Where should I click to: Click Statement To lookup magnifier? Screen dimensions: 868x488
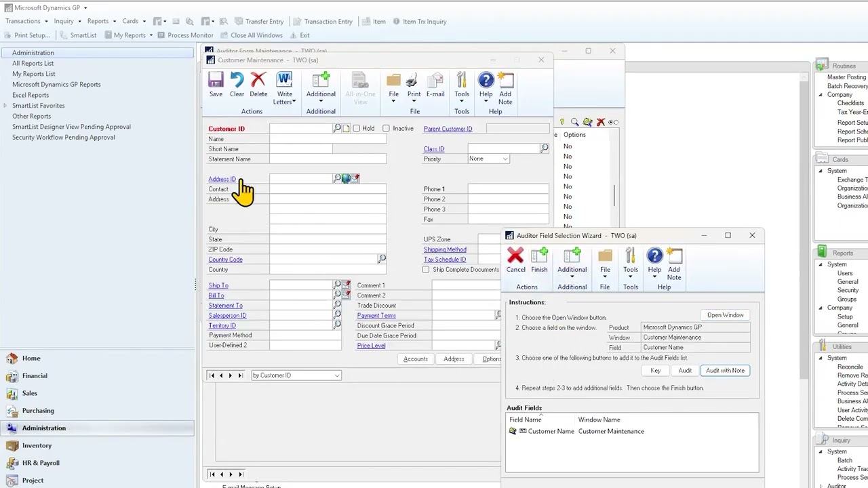[x=337, y=305]
